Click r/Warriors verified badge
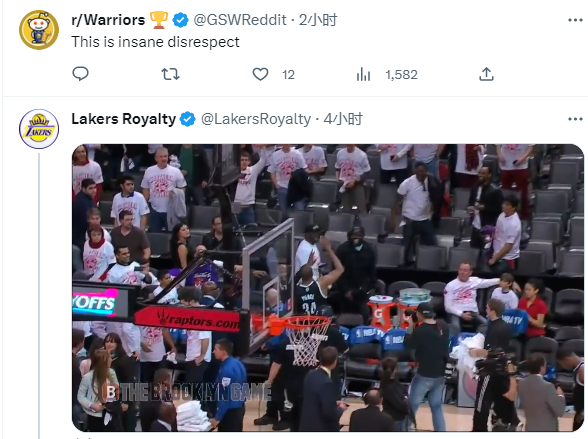The image size is (588, 439). [x=180, y=20]
